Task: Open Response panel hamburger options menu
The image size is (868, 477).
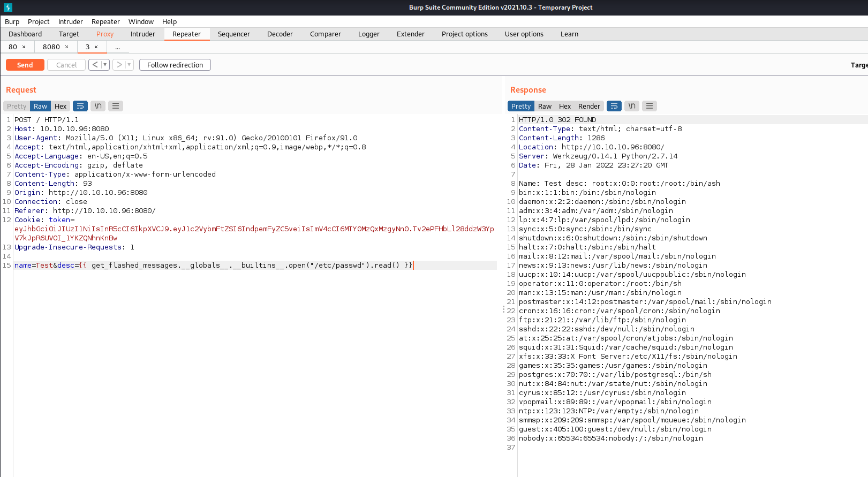Action: click(650, 106)
